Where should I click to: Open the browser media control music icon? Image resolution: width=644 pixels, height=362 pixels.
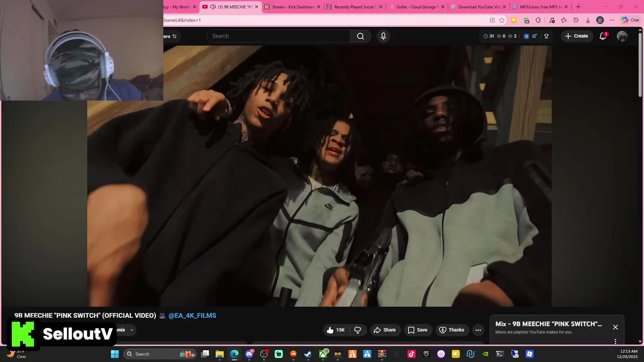[552, 20]
